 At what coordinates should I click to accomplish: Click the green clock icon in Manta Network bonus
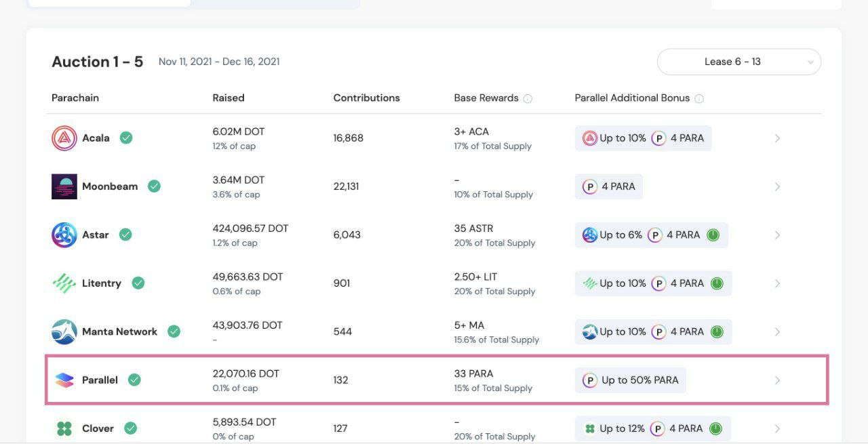tap(717, 331)
